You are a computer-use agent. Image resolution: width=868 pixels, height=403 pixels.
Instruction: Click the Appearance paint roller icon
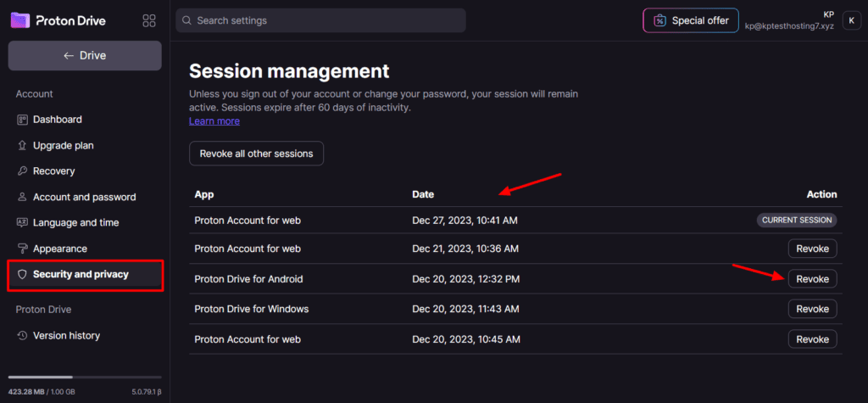[23, 249]
